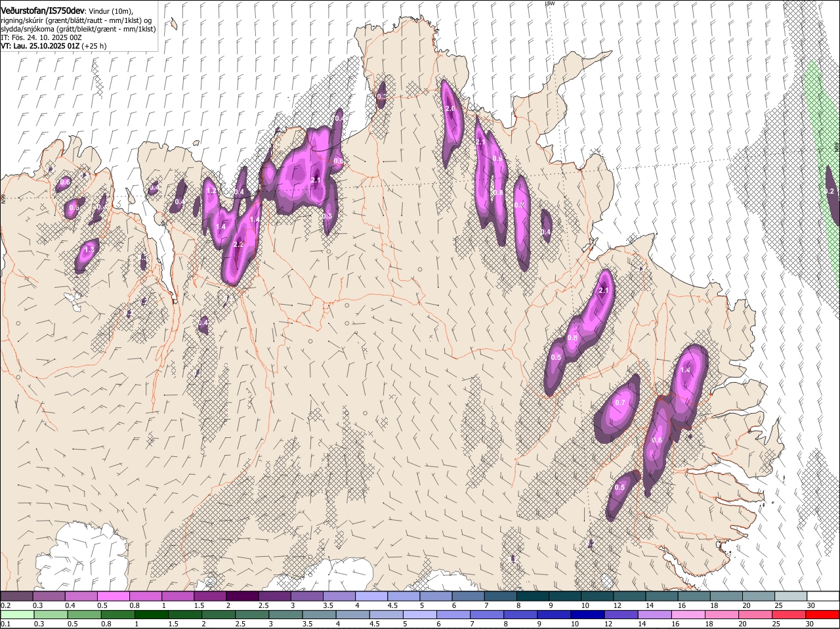This screenshot has width=840, height=629.
Task: Click the 'IT: Fös. 24. 10. 2025 00Z' line
Action: [41, 37]
